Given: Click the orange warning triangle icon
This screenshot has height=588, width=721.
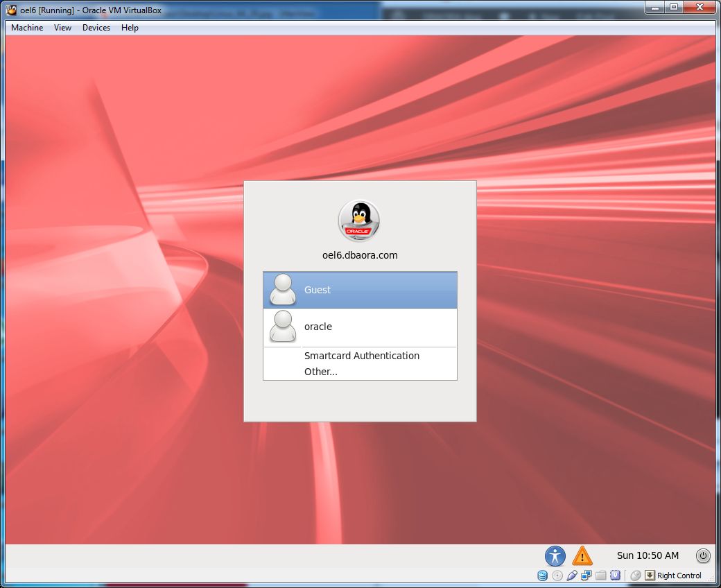Looking at the screenshot, I should [582, 556].
